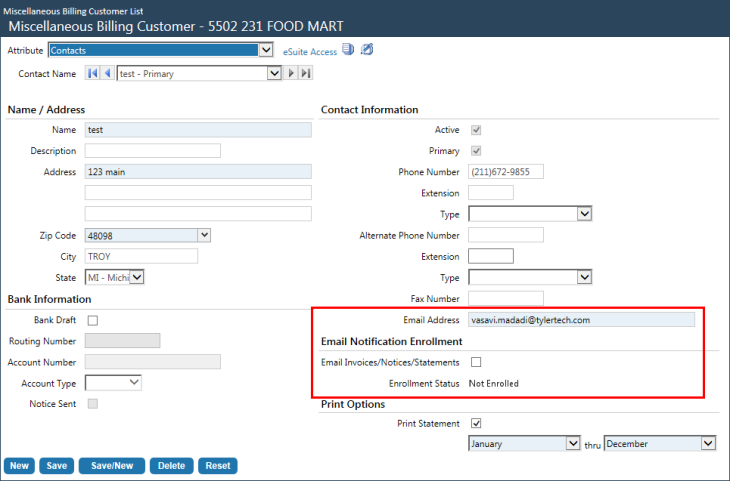Enable the Bank Draft checkbox
The width and height of the screenshot is (730, 481).
click(x=93, y=320)
